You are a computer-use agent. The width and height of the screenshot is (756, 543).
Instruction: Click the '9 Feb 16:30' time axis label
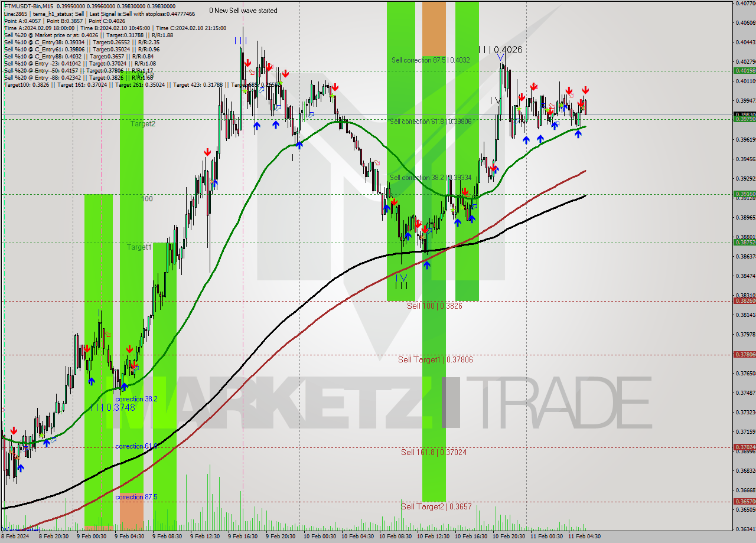point(244,537)
